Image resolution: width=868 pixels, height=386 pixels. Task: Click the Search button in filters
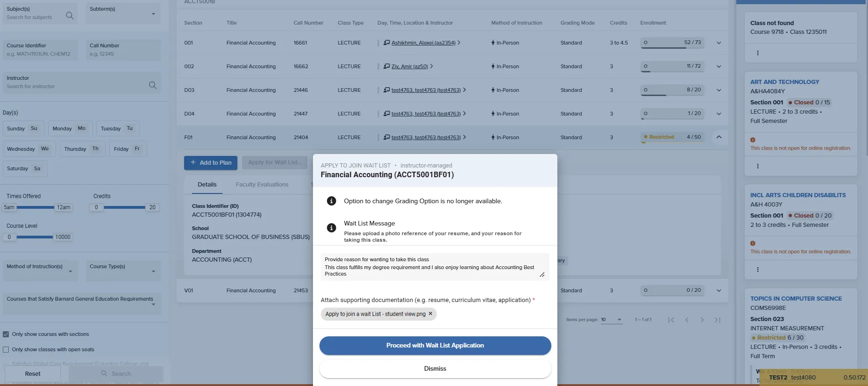(x=116, y=374)
